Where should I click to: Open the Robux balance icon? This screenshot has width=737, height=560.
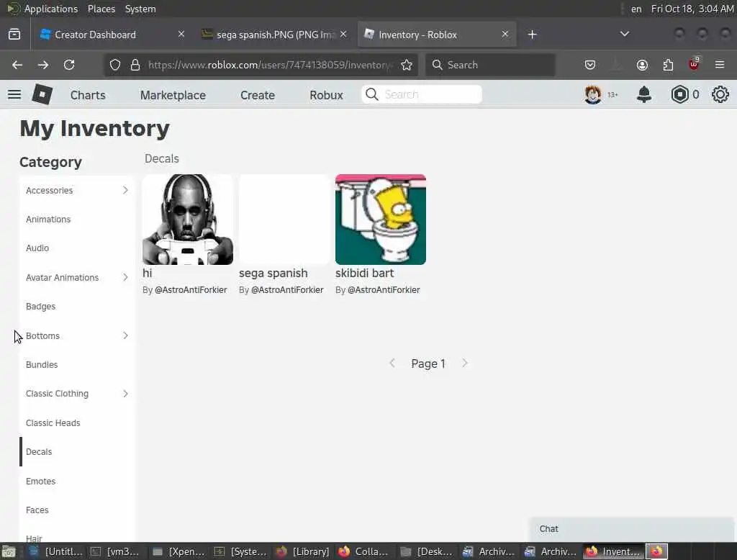(x=679, y=94)
